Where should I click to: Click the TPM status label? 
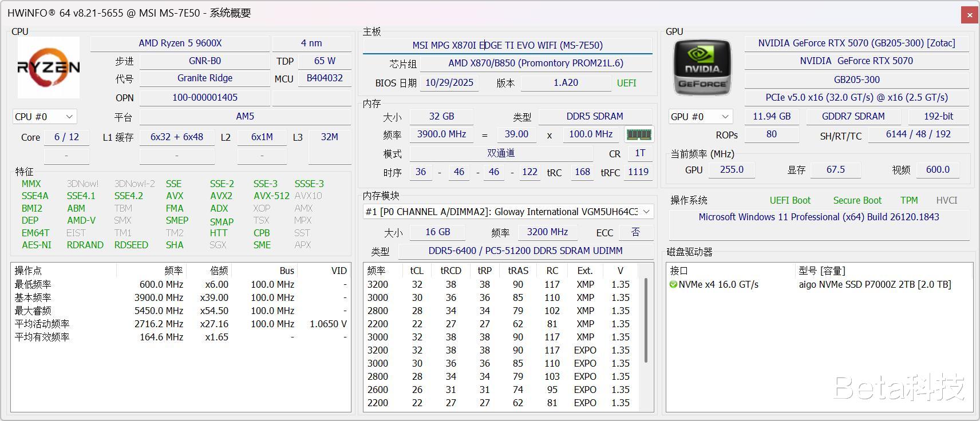(x=908, y=200)
